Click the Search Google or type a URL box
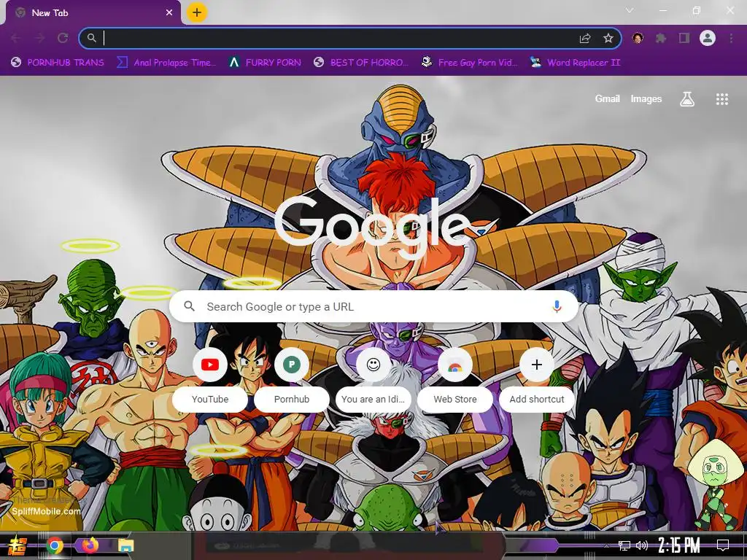The width and height of the screenshot is (747, 560). [x=373, y=307]
